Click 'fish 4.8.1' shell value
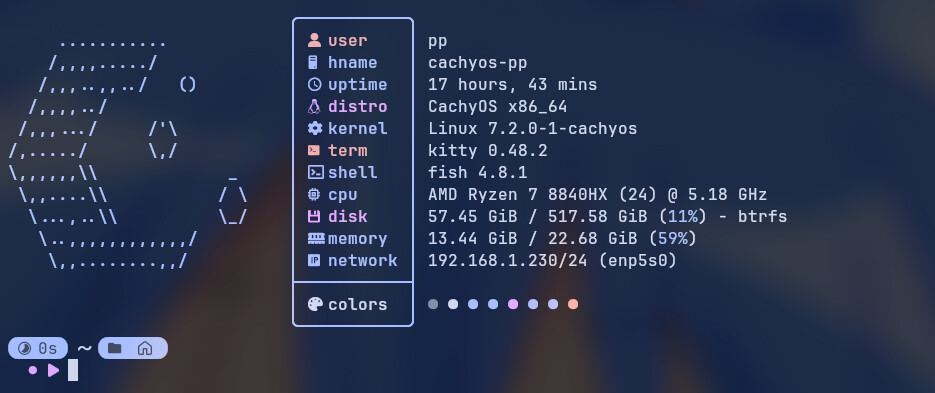The height and width of the screenshot is (393, 935). 478,172
